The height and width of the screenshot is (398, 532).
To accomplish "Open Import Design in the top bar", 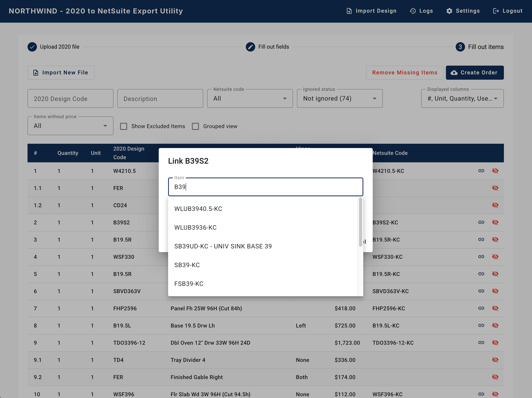I will pyautogui.click(x=371, y=11).
